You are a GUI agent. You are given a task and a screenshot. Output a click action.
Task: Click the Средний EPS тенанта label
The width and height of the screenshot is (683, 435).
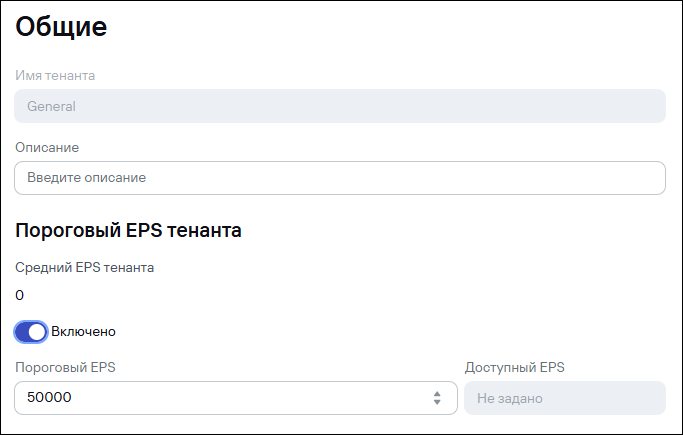click(x=85, y=267)
